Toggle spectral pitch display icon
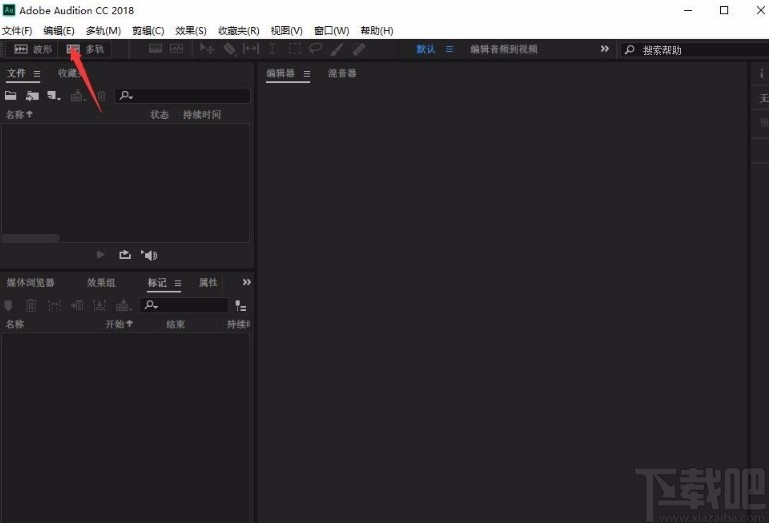769x523 pixels. tap(177, 49)
